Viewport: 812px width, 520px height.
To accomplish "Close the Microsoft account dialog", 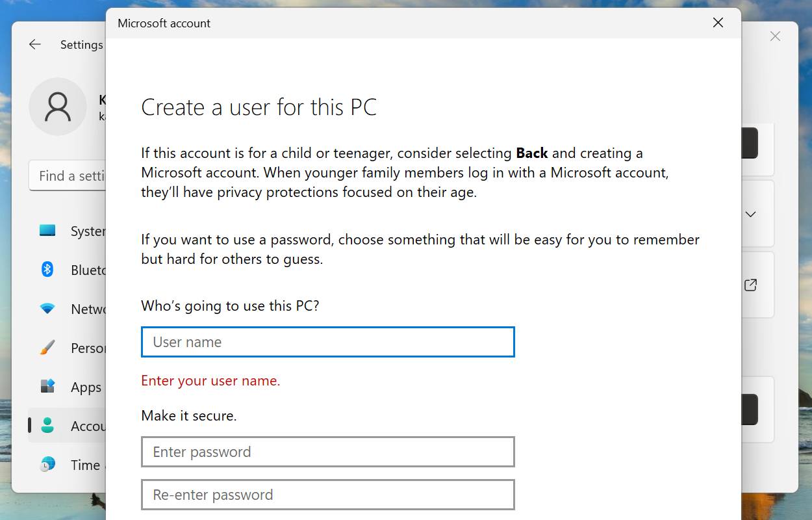I will pos(718,23).
